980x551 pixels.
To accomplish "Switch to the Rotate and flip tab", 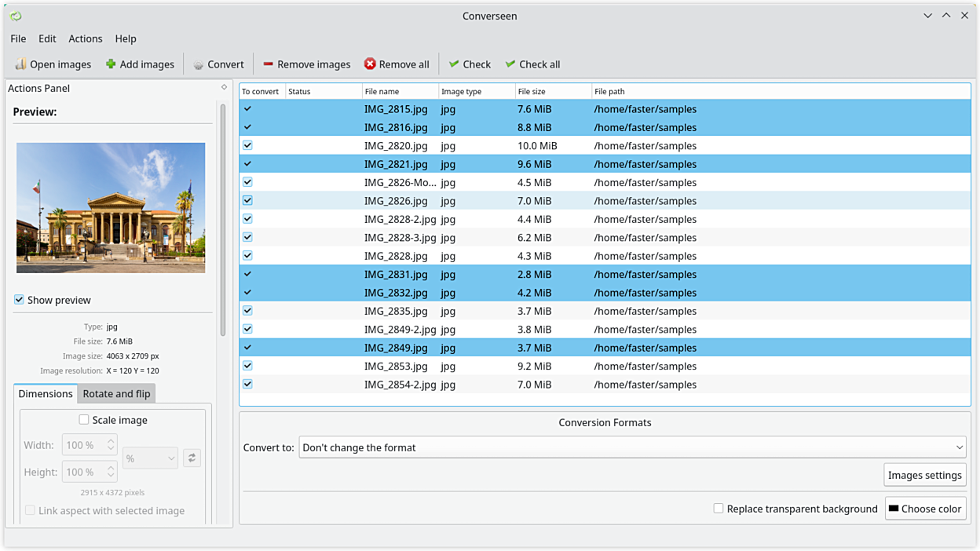I will [116, 394].
